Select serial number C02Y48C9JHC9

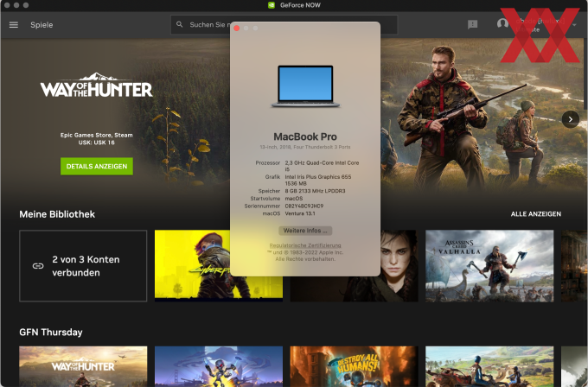click(304, 206)
